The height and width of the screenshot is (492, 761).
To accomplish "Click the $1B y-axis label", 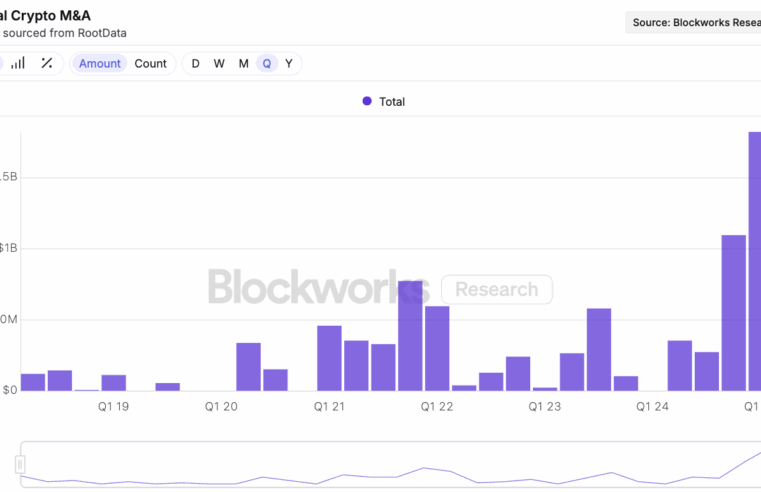I will pyautogui.click(x=8, y=248).
